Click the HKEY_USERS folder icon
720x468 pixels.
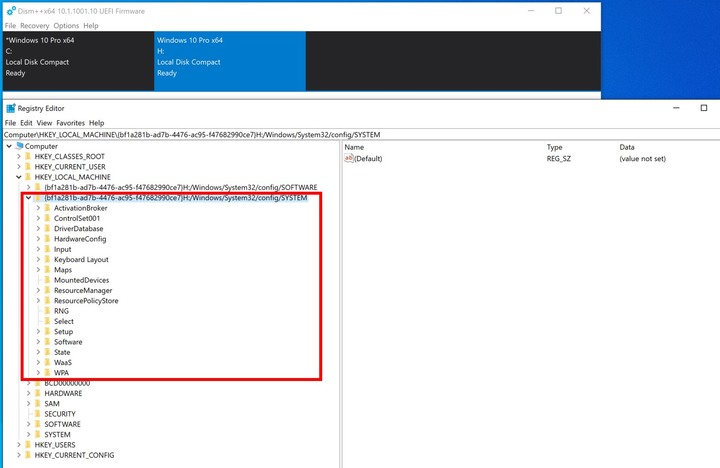[28, 445]
